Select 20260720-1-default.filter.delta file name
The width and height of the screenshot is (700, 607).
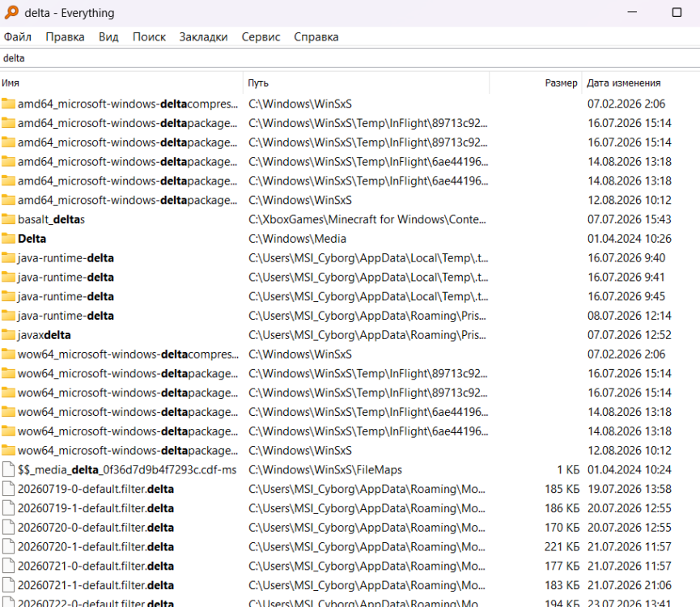(96, 547)
